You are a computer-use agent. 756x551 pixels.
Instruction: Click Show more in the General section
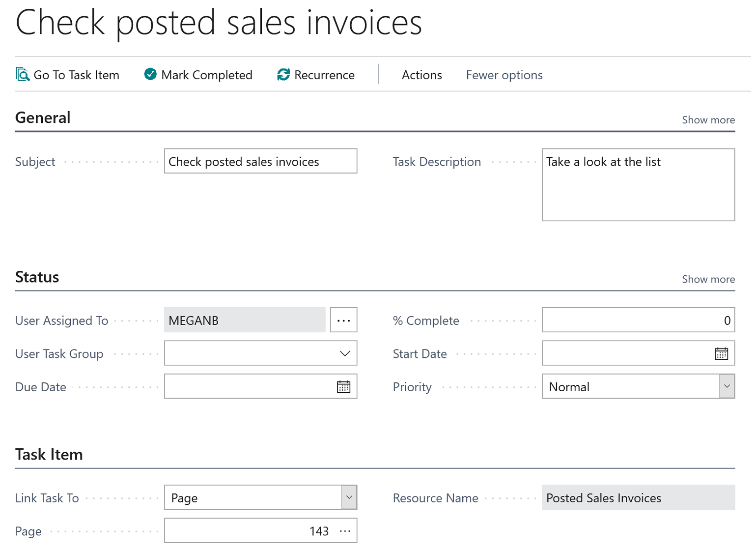click(708, 119)
